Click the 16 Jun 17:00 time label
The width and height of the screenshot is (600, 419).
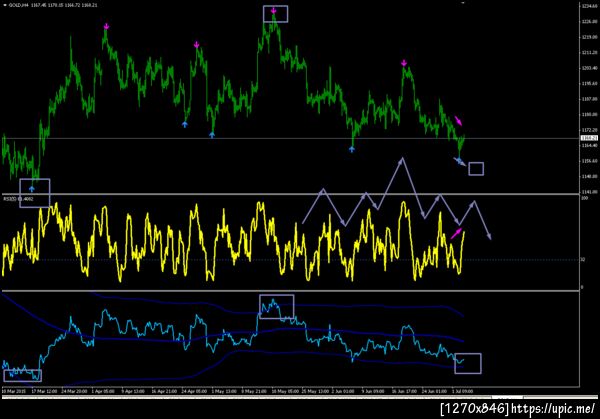[404, 391]
